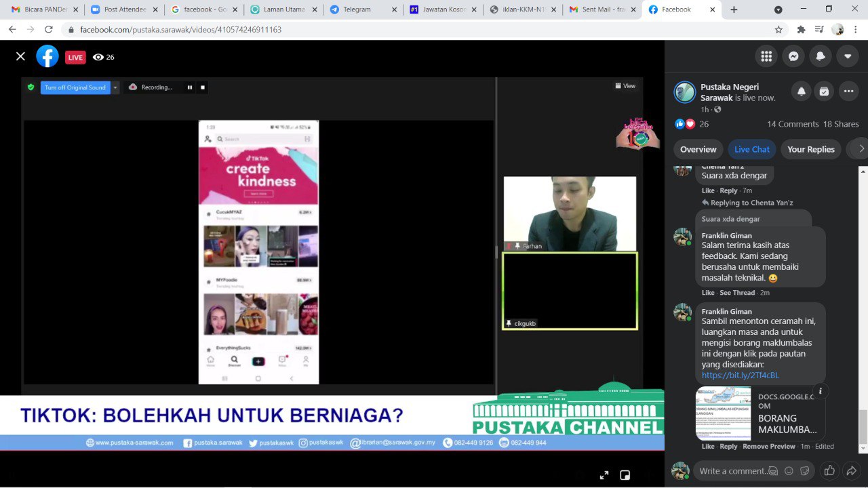
Task: Insert an emoji via the smiley icon
Action: coord(789,470)
